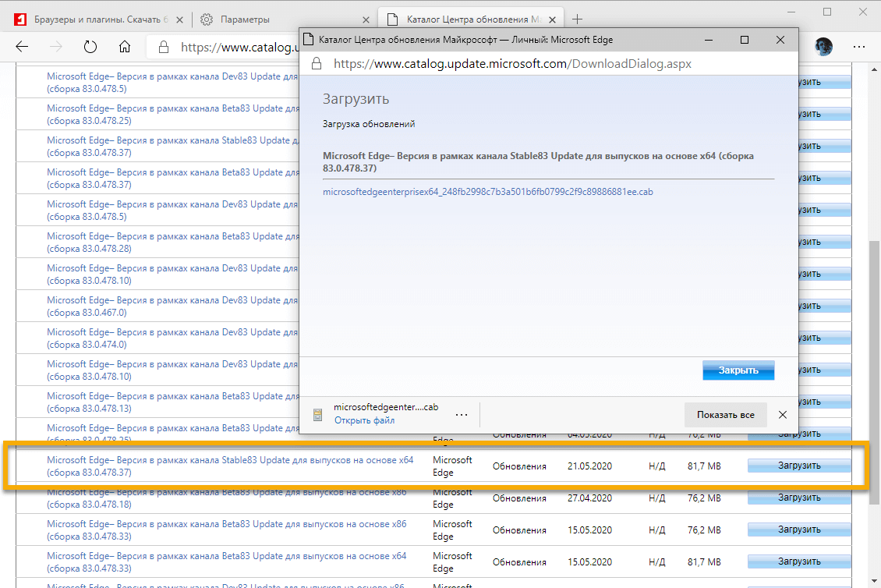Click Загрузить for the highlighted Stable83 x64 update
This screenshot has width=881, height=588.
click(x=798, y=465)
